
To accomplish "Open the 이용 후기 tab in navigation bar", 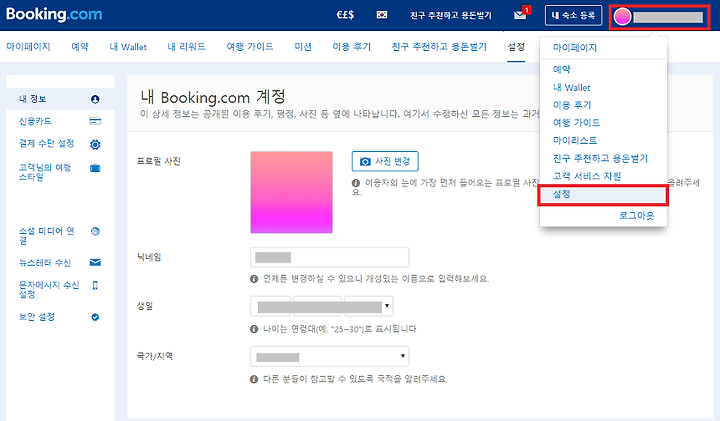I will point(352,47).
